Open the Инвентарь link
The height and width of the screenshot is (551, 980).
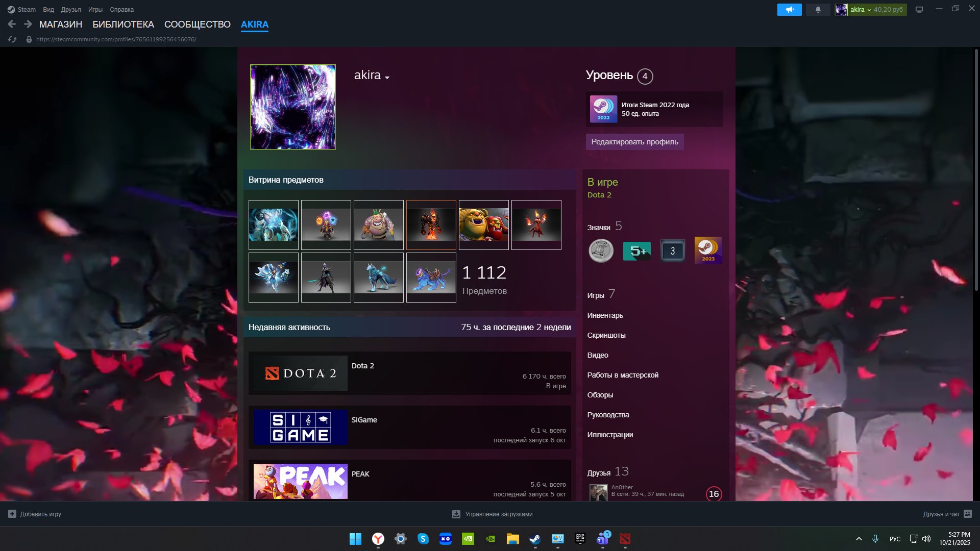click(x=605, y=315)
